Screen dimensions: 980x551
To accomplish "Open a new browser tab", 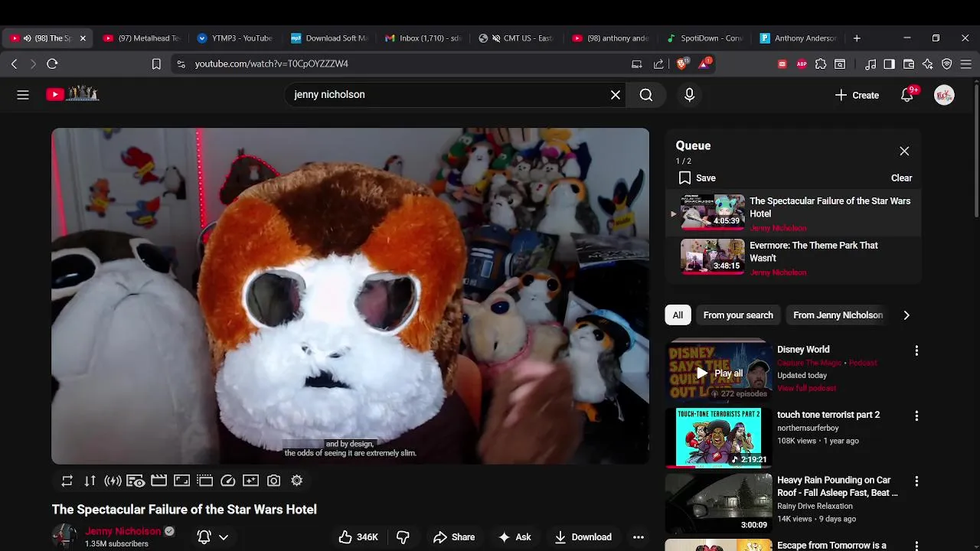I will tap(857, 38).
